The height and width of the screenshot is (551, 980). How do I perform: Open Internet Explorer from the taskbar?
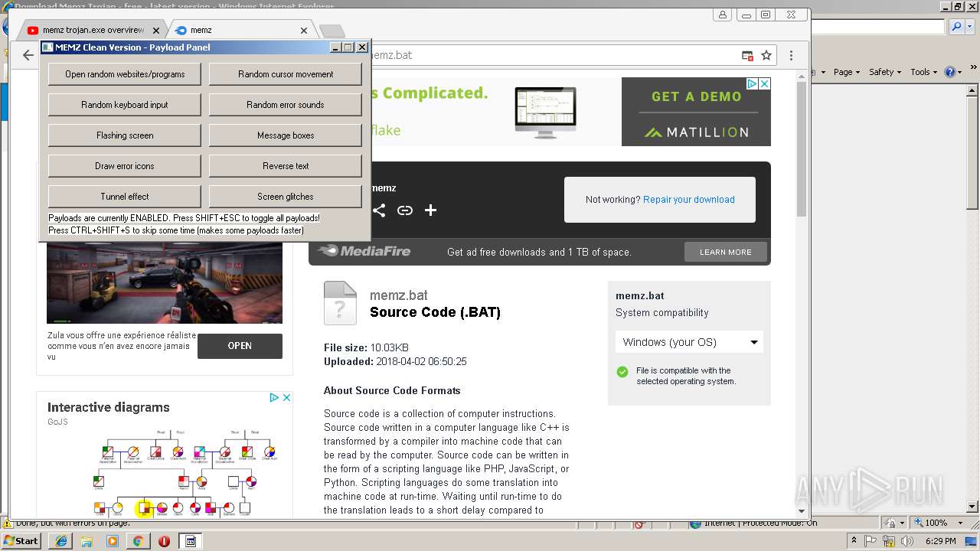click(x=60, y=541)
